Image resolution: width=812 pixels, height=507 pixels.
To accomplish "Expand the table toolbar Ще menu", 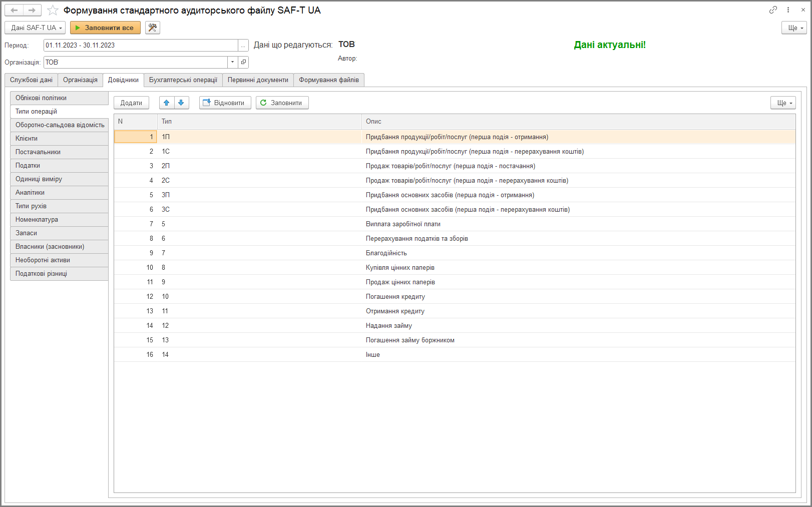I will [x=783, y=103].
